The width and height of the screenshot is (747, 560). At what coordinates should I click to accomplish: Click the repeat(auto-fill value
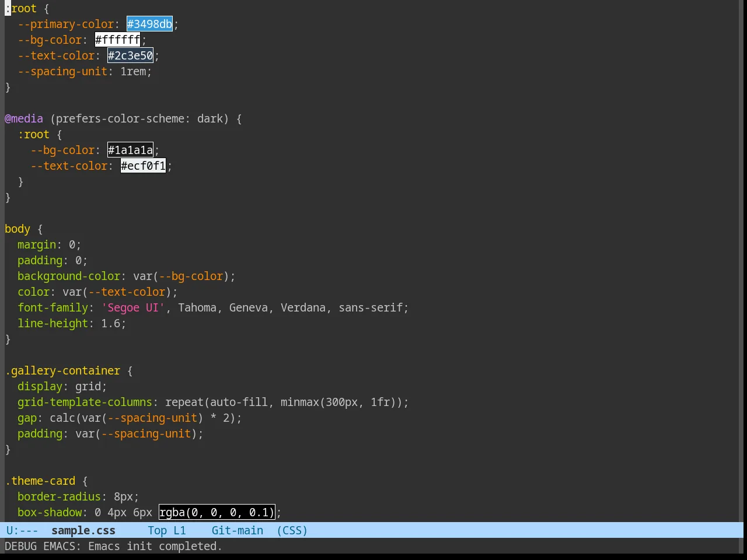[x=217, y=402]
